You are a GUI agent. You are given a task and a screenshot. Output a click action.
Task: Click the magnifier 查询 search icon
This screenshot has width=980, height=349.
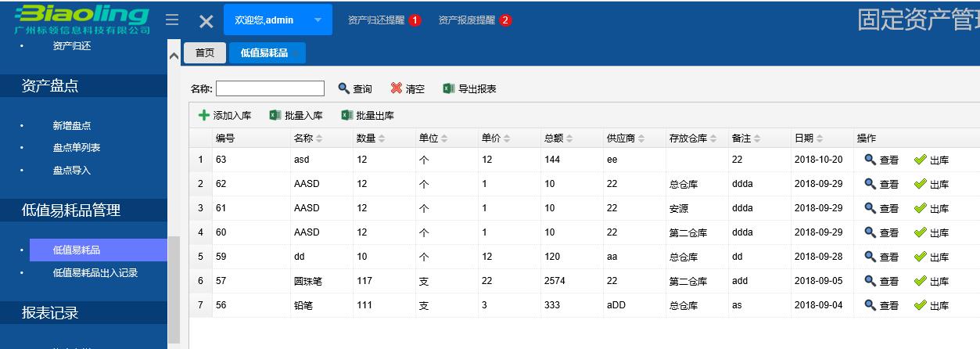(x=343, y=88)
